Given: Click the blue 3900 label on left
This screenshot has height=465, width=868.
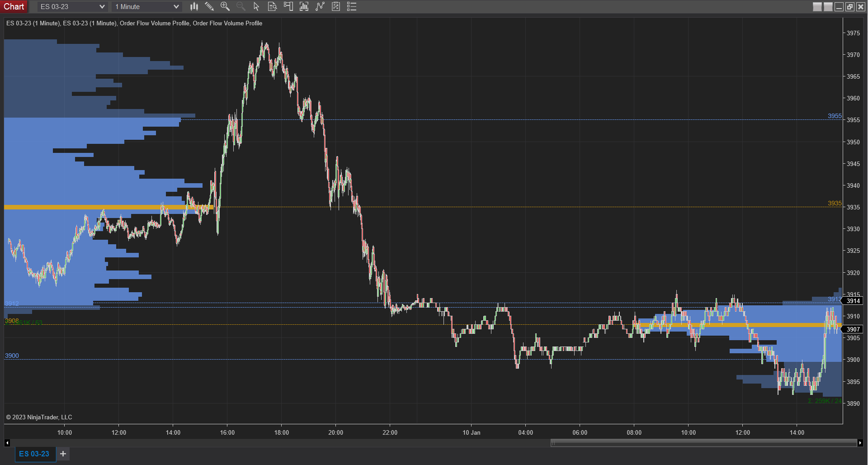Looking at the screenshot, I should [x=12, y=356].
